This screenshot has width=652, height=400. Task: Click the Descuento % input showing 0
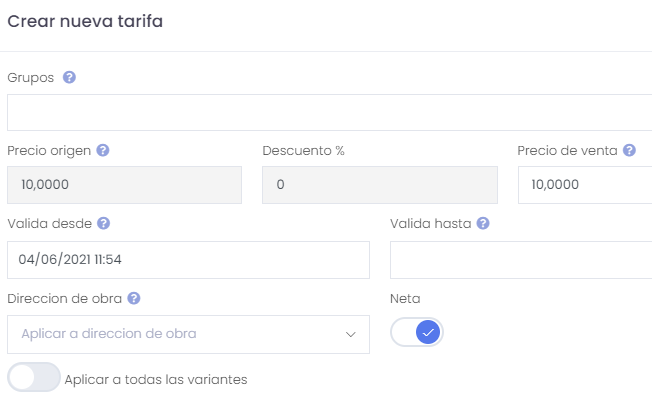(x=380, y=185)
